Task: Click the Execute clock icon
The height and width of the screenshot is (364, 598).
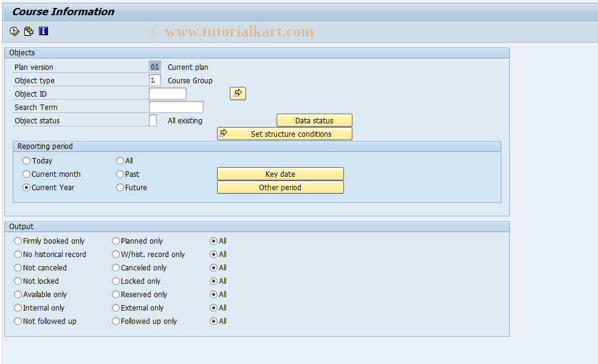Action: pyautogui.click(x=14, y=31)
